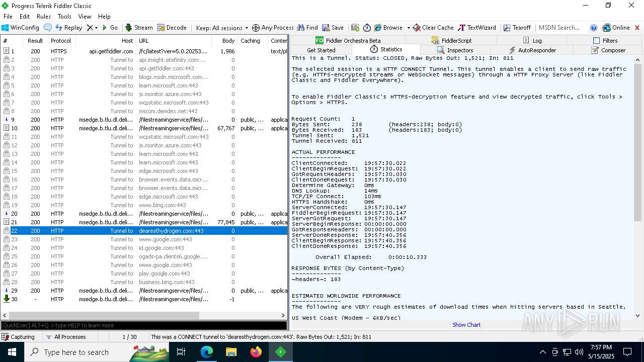Click the blue help question icon
This screenshot has height=362, width=644.
pos(594,28)
